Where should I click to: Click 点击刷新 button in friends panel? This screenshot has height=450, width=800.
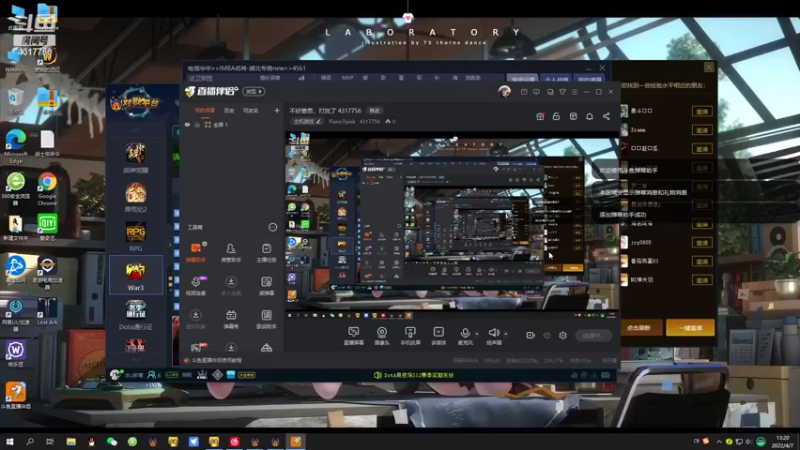click(641, 328)
